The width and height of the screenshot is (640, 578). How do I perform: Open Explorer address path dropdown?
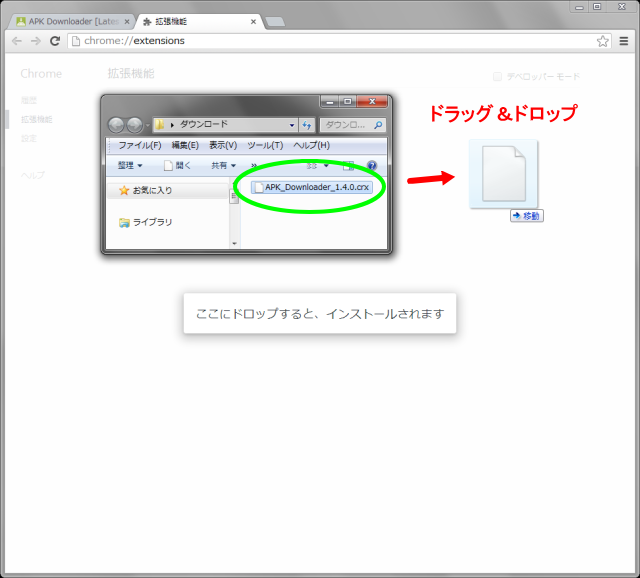tap(292, 125)
